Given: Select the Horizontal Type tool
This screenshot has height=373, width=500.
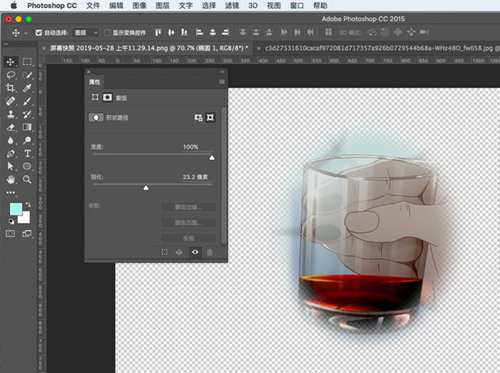Looking at the screenshot, I should (27, 153).
